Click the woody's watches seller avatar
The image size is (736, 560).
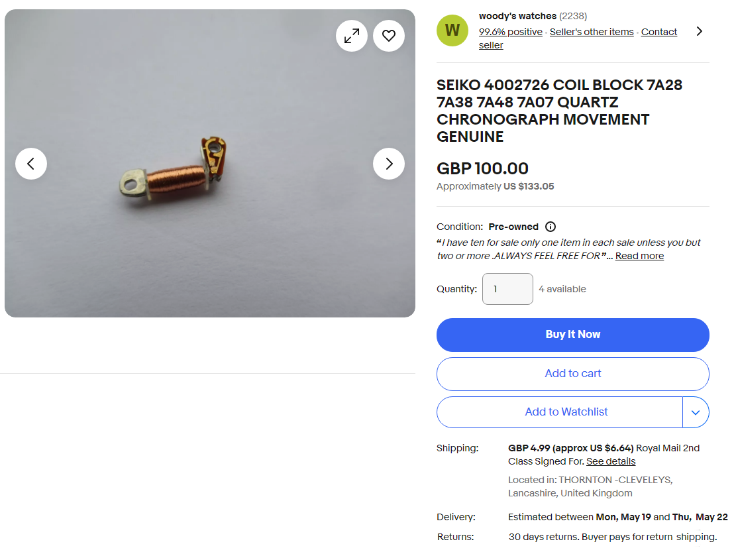click(x=452, y=30)
